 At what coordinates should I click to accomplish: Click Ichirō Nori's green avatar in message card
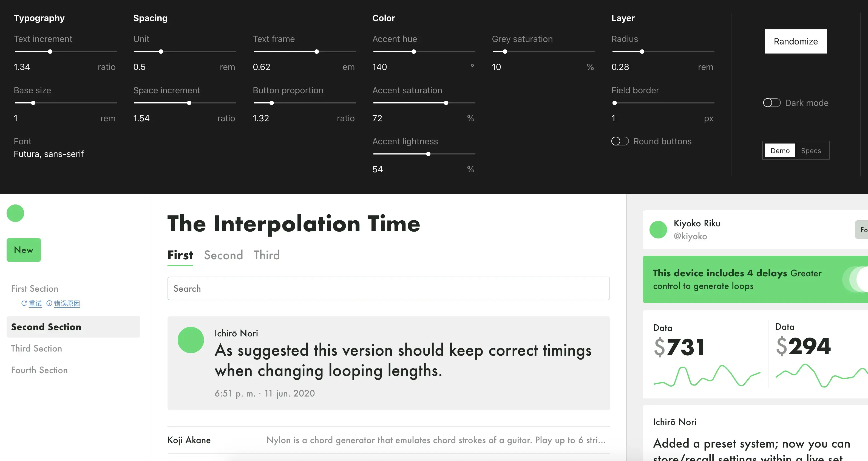[191, 340]
